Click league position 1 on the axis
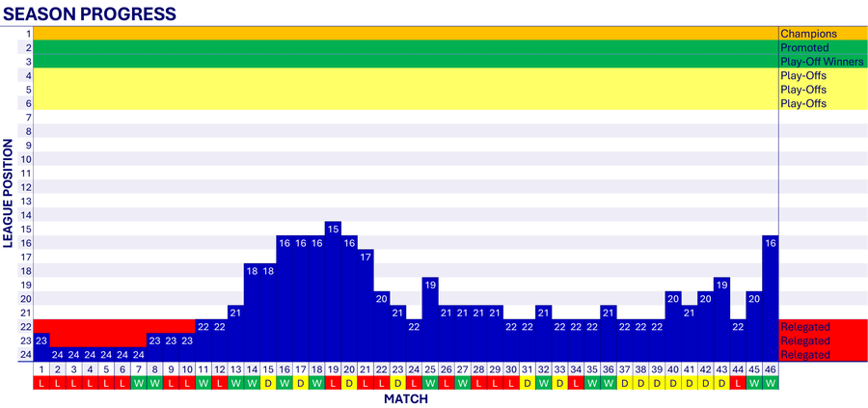 coord(28,34)
